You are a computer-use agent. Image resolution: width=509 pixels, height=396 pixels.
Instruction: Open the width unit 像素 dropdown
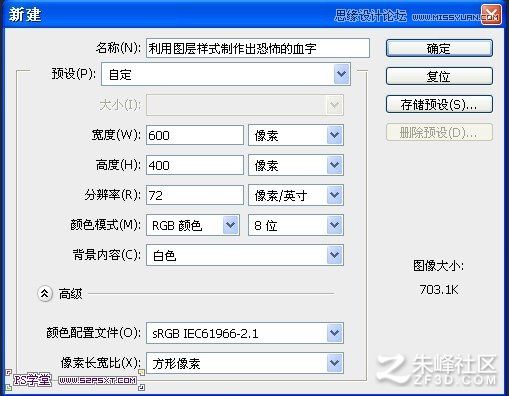coord(296,135)
